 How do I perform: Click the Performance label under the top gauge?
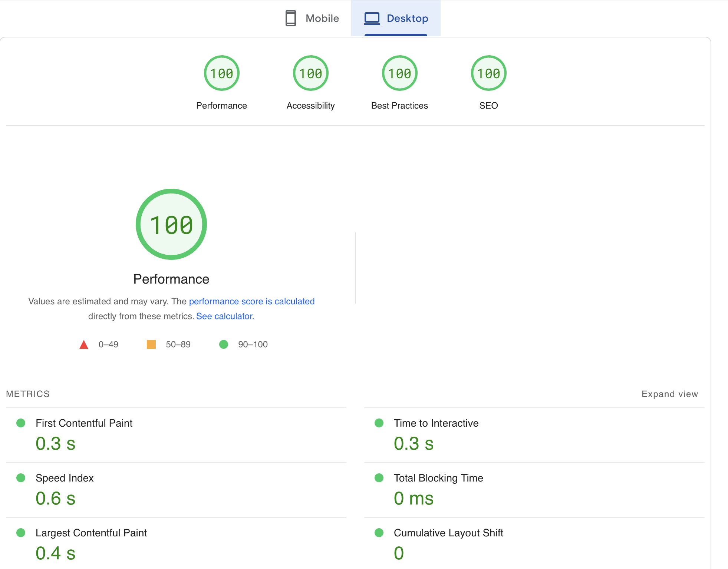tap(221, 106)
